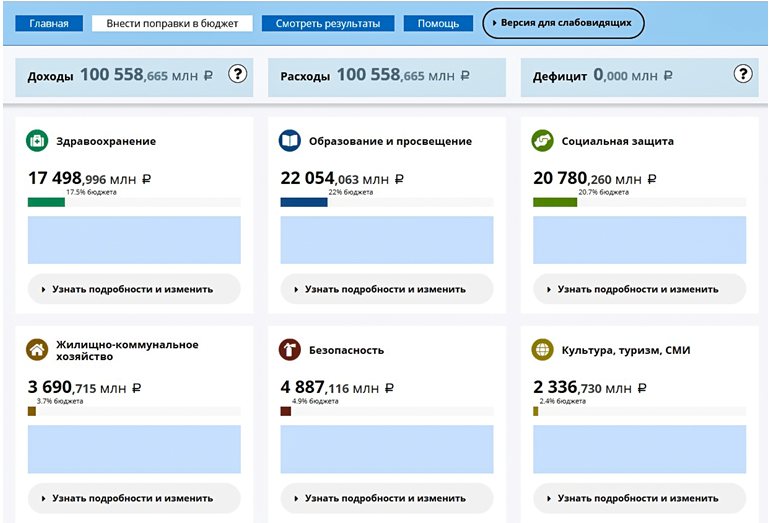Click the Жилищно-коммунальное хозяйство house icon

click(x=37, y=350)
